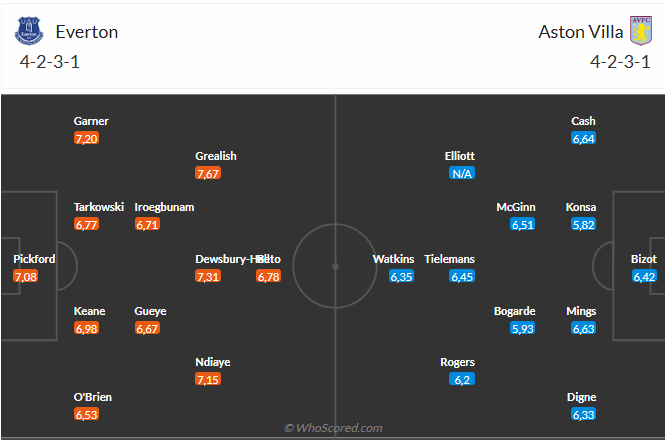The width and height of the screenshot is (665, 440).
Task: Open the Everton team name link
Action: coord(87,32)
